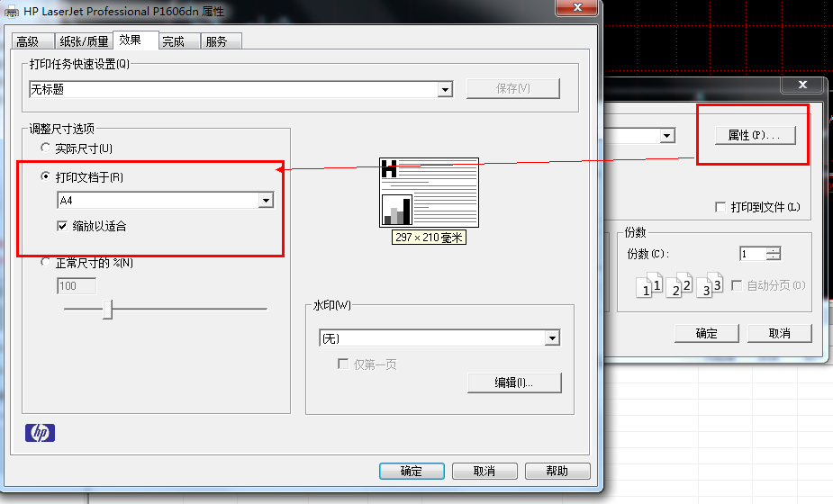Click the HP logo icon

coord(40,434)
